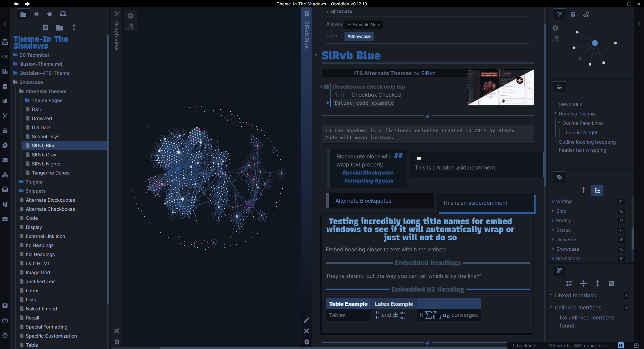Open the SlRvb author link
Image resolution: width=644 pixels, height=349 pixels.
point(428,73)
